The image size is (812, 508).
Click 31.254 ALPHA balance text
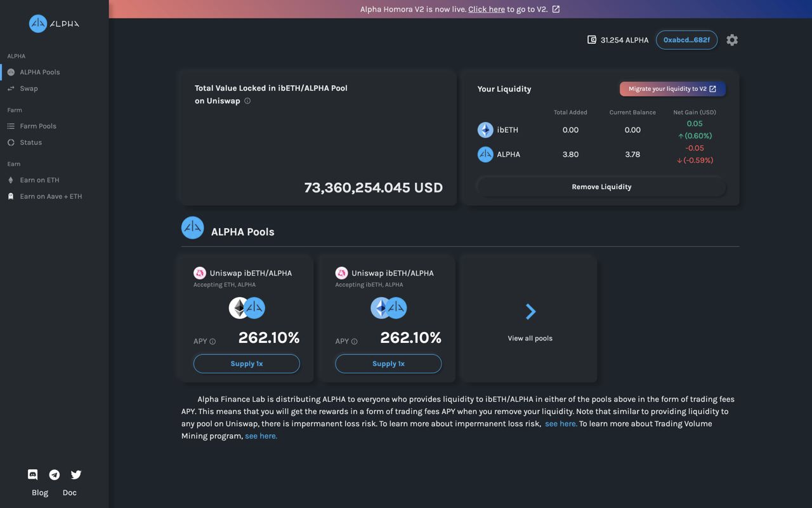(x=624, y=40)
